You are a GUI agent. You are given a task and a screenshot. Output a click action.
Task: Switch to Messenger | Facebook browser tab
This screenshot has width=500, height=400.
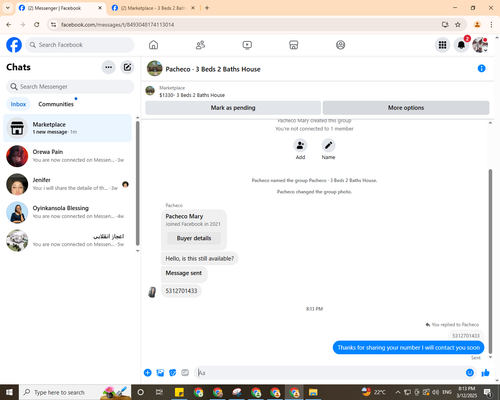click(61, 8)
